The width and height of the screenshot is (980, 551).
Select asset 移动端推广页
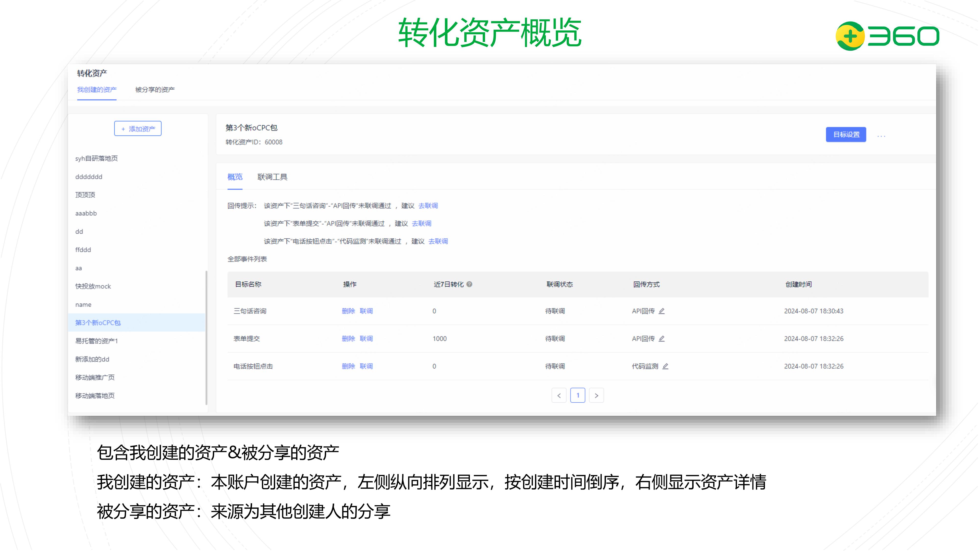[x=95, y=378]
